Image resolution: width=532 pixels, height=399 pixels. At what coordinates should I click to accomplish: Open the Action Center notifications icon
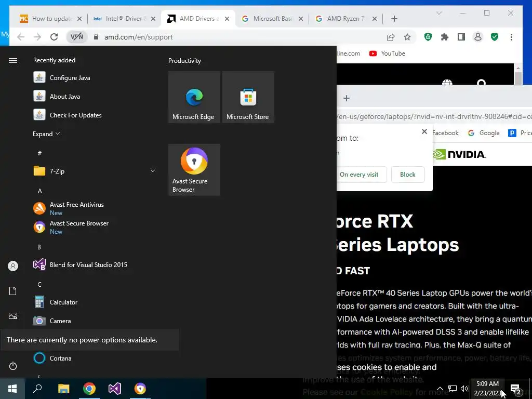tap(516, 389)
